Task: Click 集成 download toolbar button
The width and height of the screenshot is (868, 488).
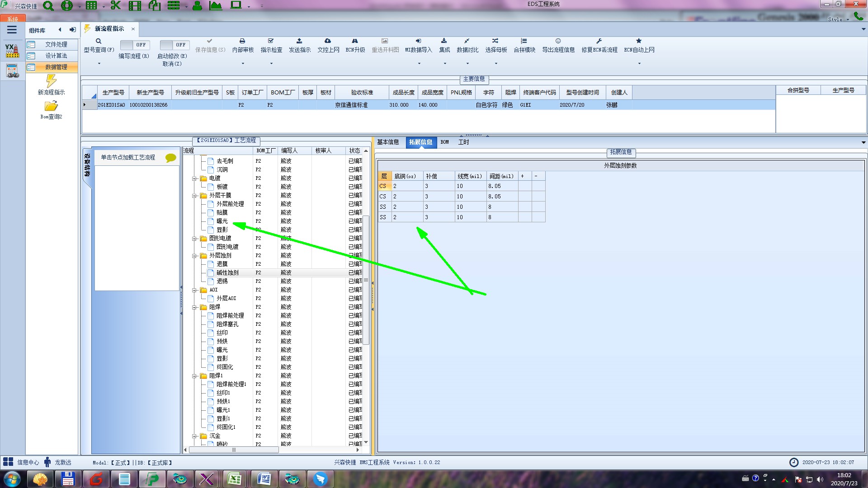Action: click(444, 46)
